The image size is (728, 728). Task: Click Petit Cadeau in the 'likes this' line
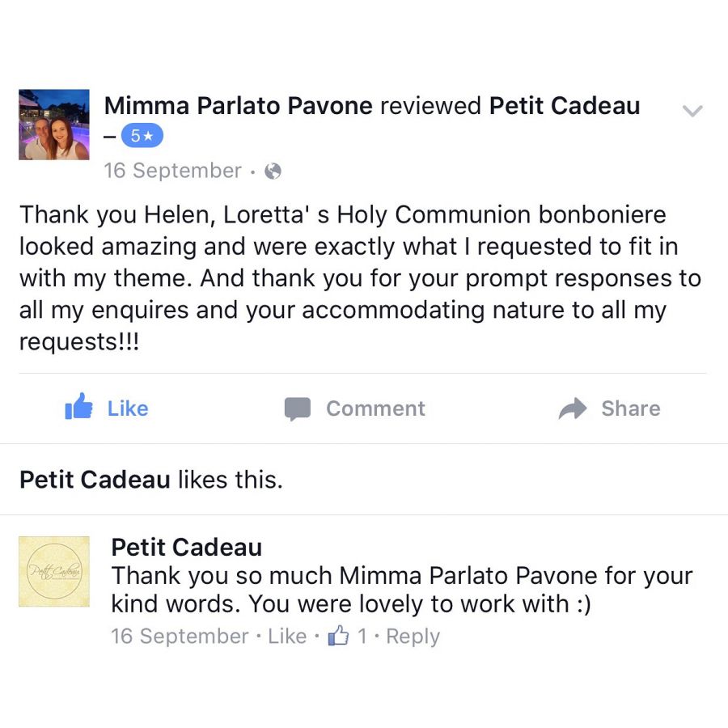(95, 480)
